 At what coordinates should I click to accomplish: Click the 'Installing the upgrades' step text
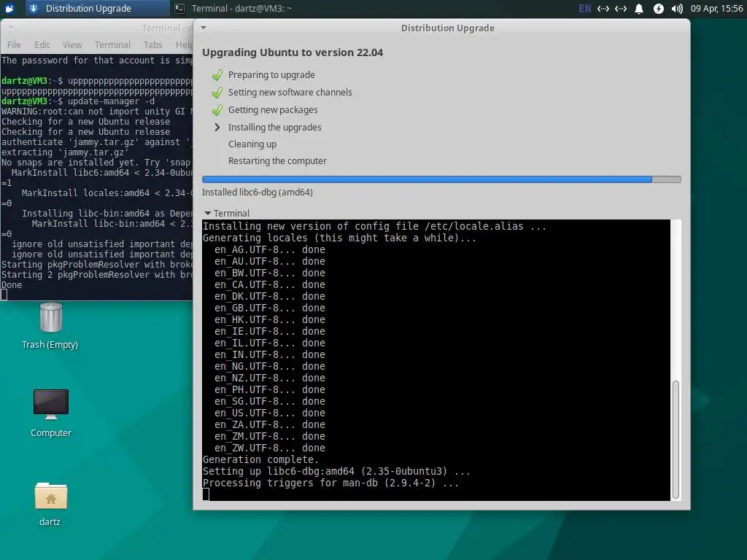274,127
